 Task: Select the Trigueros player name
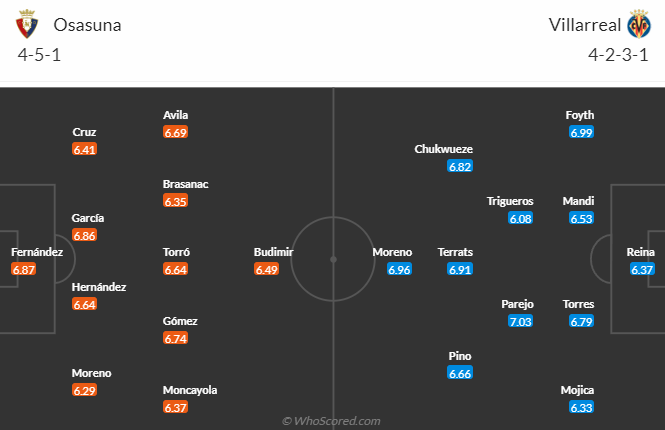click(x=510, y=201)
